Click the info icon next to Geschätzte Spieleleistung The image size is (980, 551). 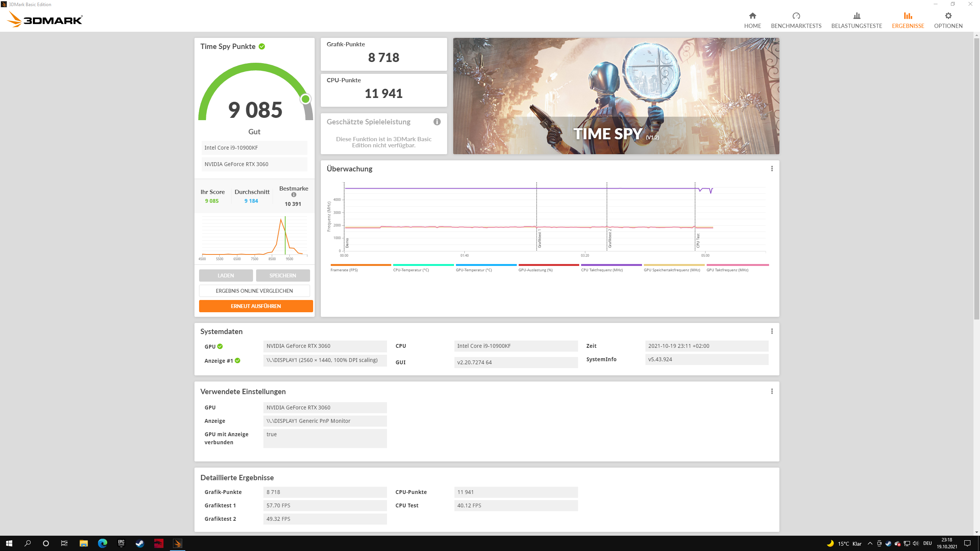point(437,122)
